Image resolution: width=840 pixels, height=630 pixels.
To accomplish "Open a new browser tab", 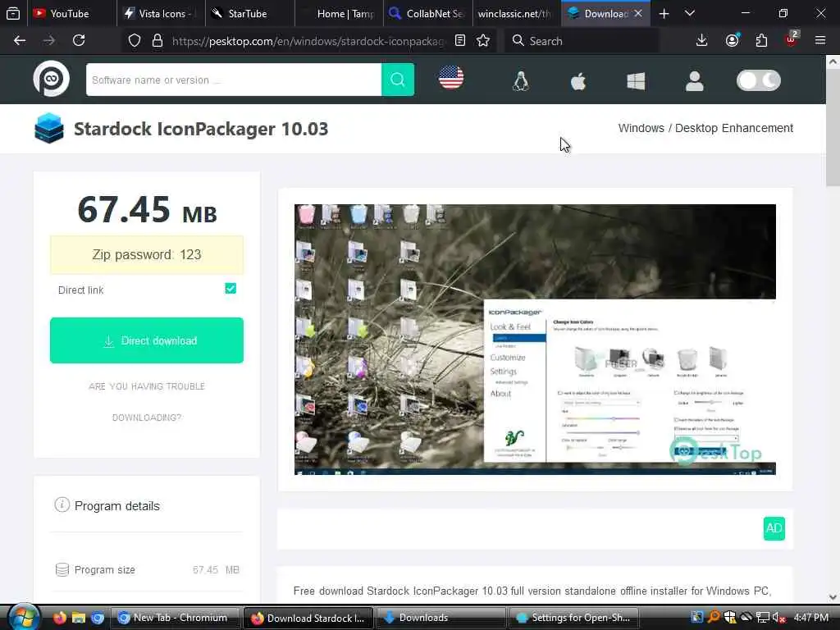I will (x=664, y=13).
